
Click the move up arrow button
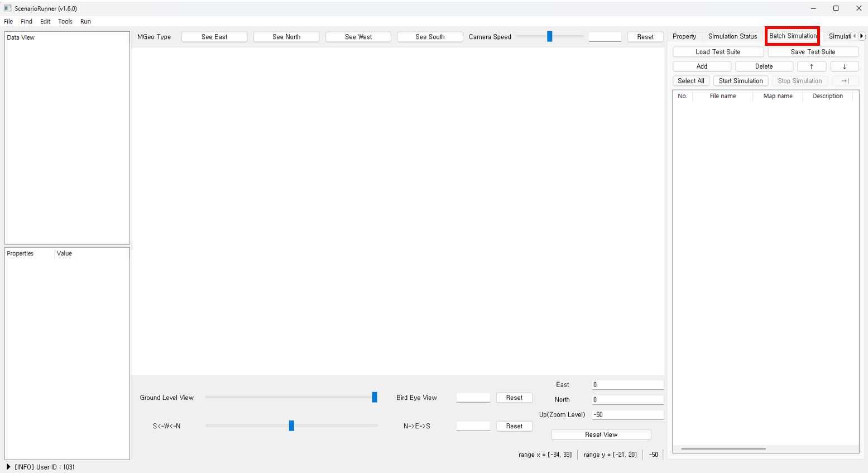point(811,66)
